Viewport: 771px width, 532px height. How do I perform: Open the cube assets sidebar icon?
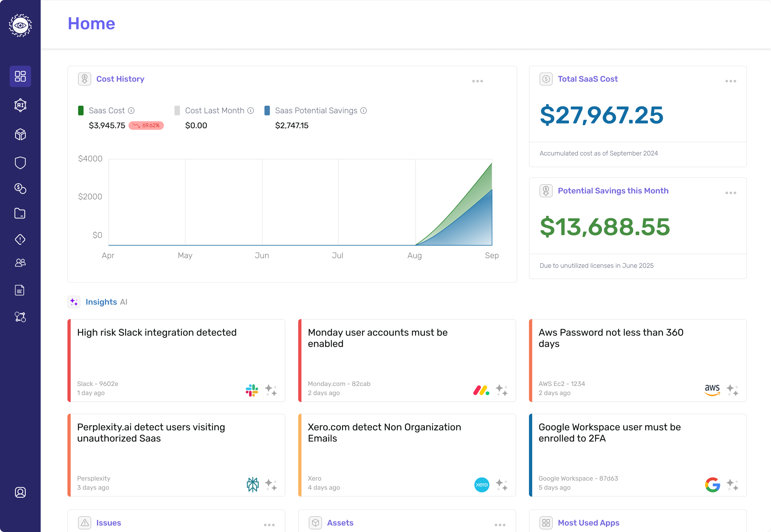coord(20,134)
